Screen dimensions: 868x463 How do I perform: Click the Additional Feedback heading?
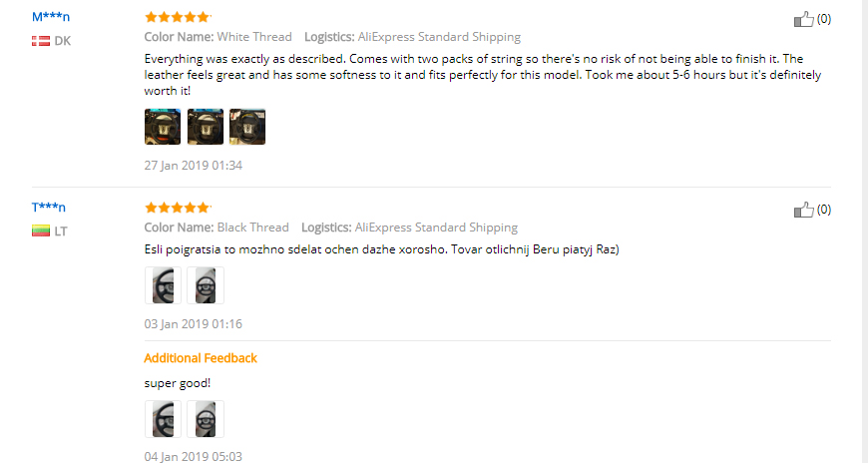[201, 358]
